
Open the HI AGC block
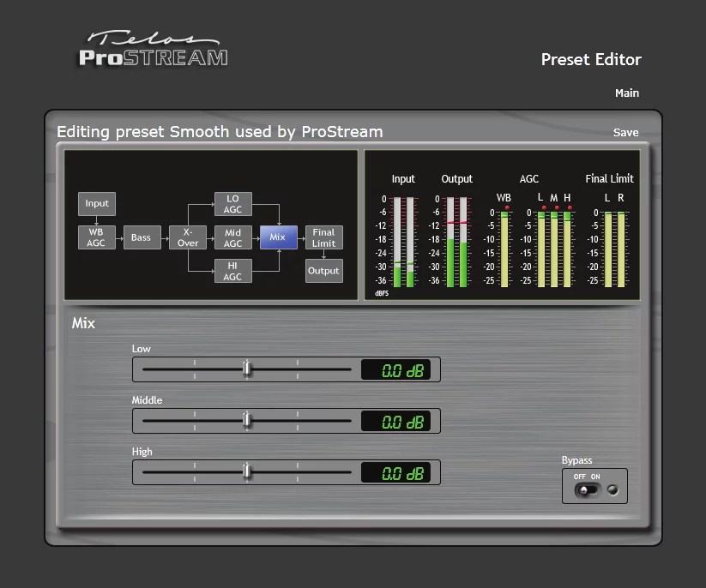click(232, 271)
